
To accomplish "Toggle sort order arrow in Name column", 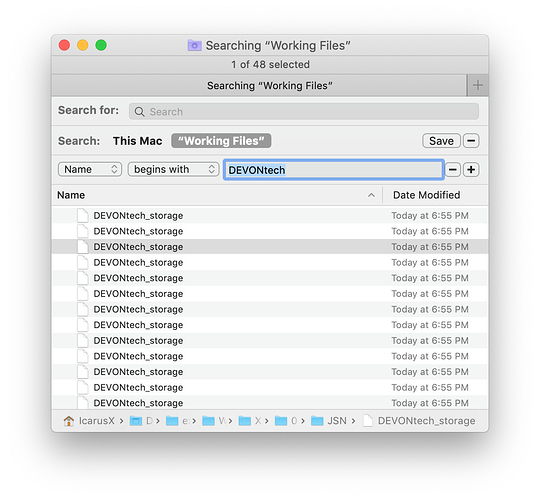I will point(371,195).
